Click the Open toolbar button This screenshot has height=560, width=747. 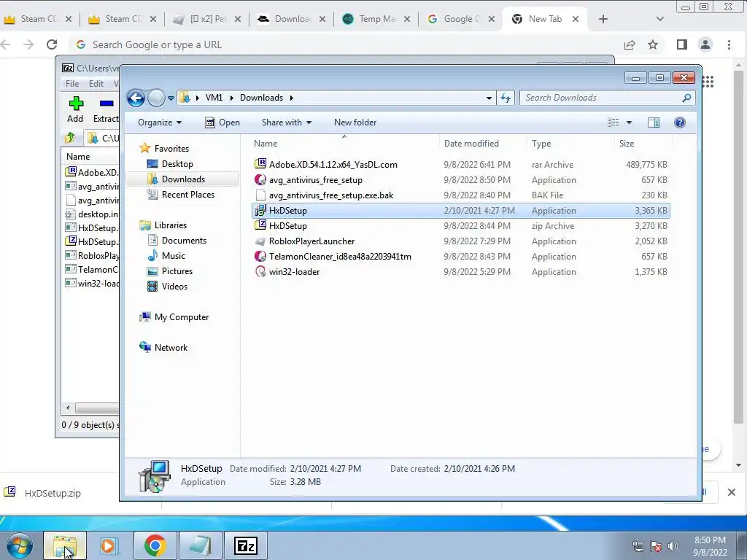point(222,122)
